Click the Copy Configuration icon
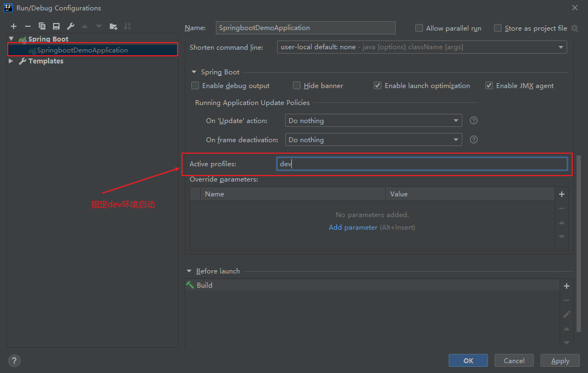 click(42, 26)
